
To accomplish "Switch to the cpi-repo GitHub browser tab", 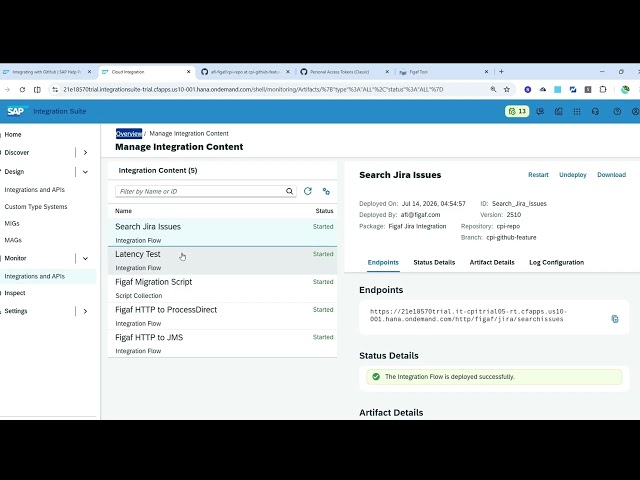I will pyautogui.click(x=245, y=71).
